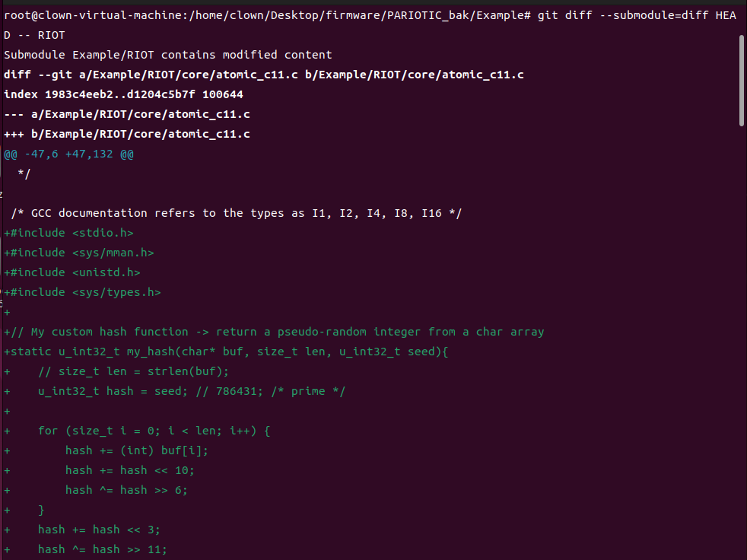747x560 pixels.
Task: Click the "+++ b/Example/RIOT/core/atomic_c11.c" file path
Action: [x=127, y=134]
